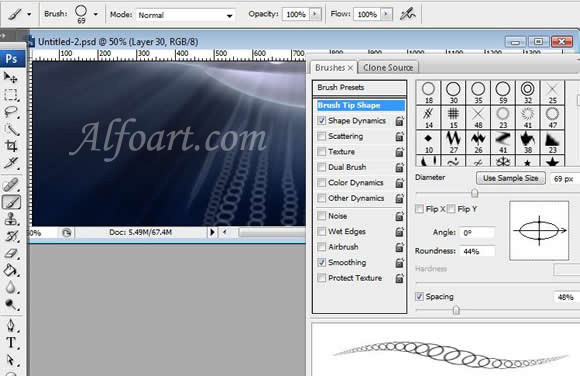Image resolution: width=580 pixels, height=376 pixels.
Task: Open the Flow slider arrow
Action: pyautogui.click(x=386, y=14)
